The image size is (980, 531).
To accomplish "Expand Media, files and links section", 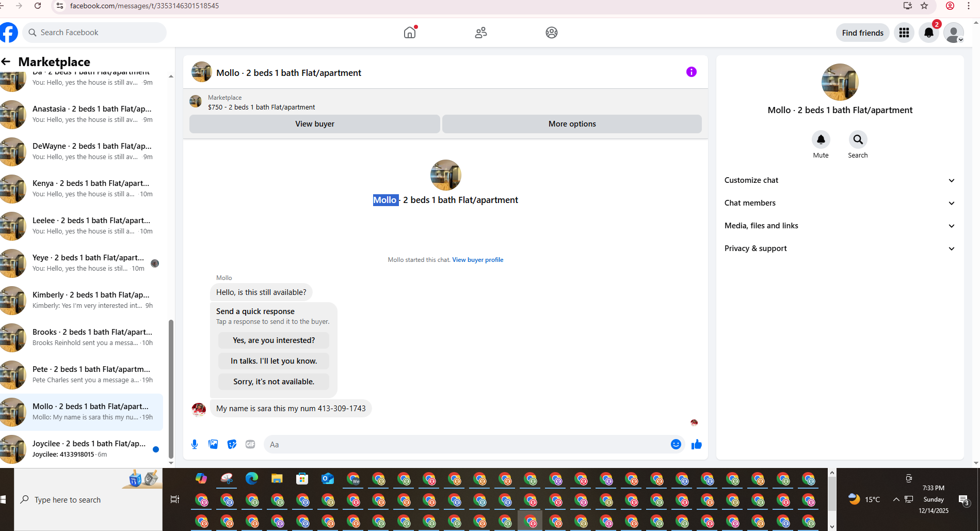I will point(840,226).
